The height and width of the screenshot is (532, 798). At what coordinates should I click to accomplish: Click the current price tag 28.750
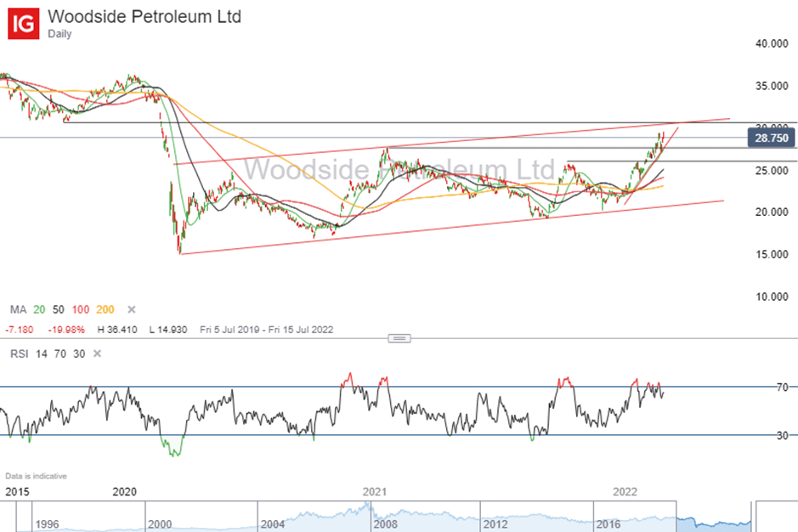(771, 138)
